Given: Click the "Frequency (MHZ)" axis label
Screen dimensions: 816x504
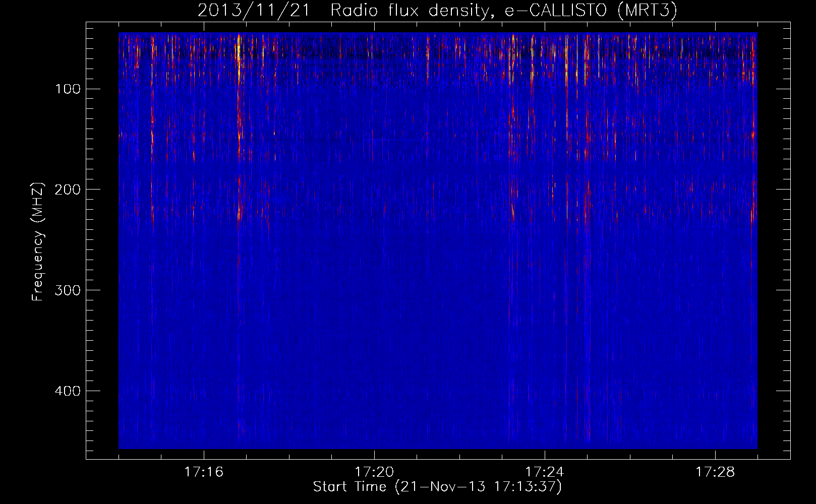Looking at the screenshot, I should click(x=38, y=241).
